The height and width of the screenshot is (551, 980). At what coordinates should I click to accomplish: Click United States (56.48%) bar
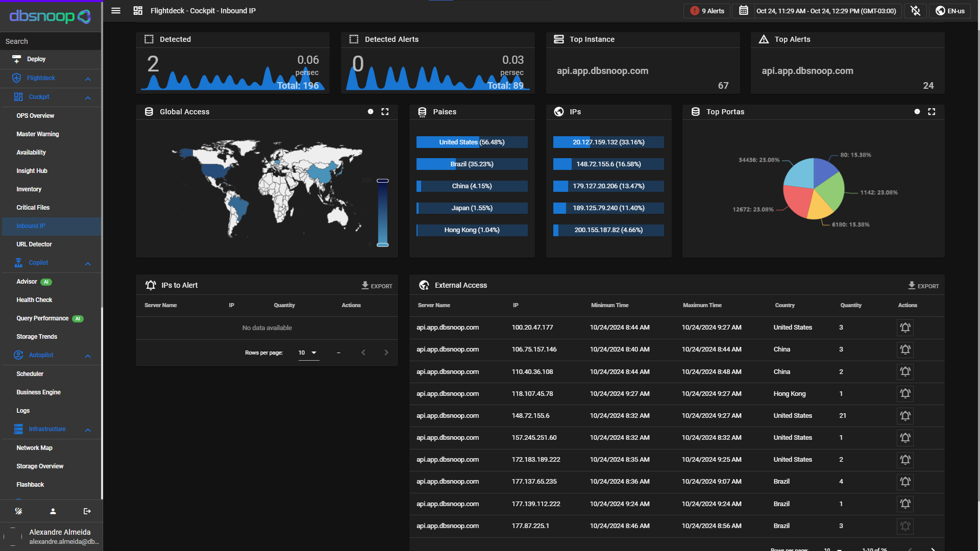tap(472, 142)
